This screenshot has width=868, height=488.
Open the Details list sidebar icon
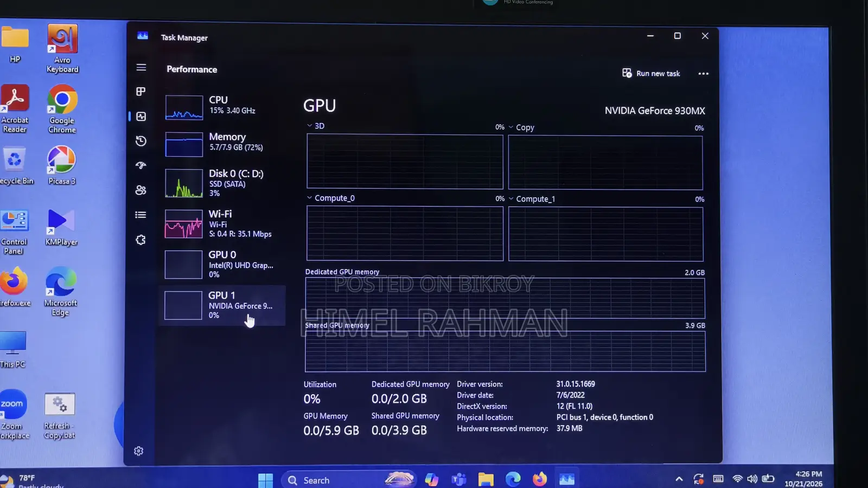coord(141,215)
